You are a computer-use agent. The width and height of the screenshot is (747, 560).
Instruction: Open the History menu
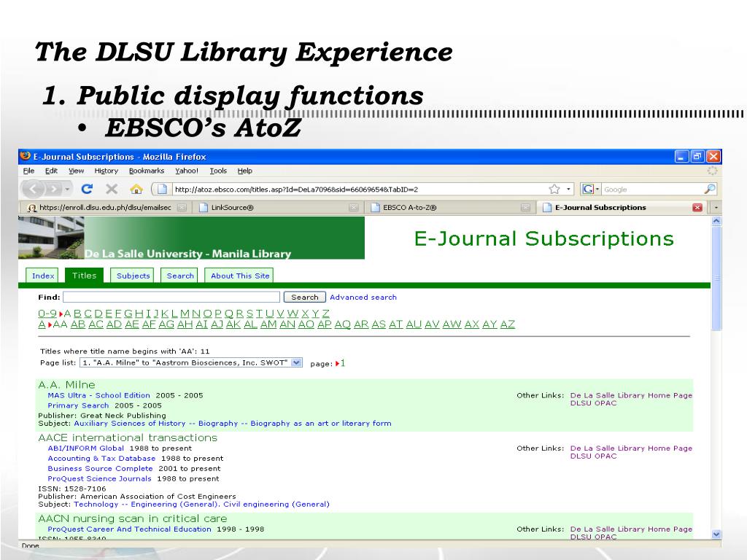[106, 171]
